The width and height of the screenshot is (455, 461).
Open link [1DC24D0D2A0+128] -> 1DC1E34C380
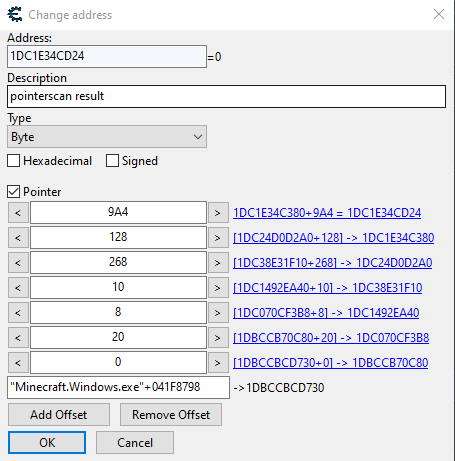click(333, 238)
